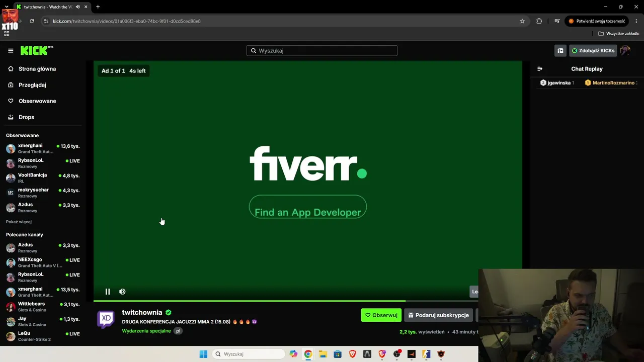
Task: Switch to Chrome in the taskbar
Action: point(308,354)
